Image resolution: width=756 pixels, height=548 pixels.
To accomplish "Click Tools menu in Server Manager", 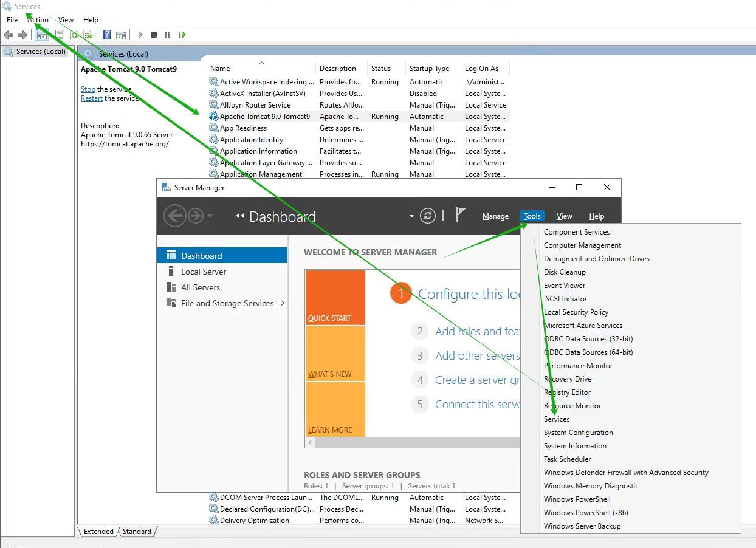I will [x=532, y=216].
